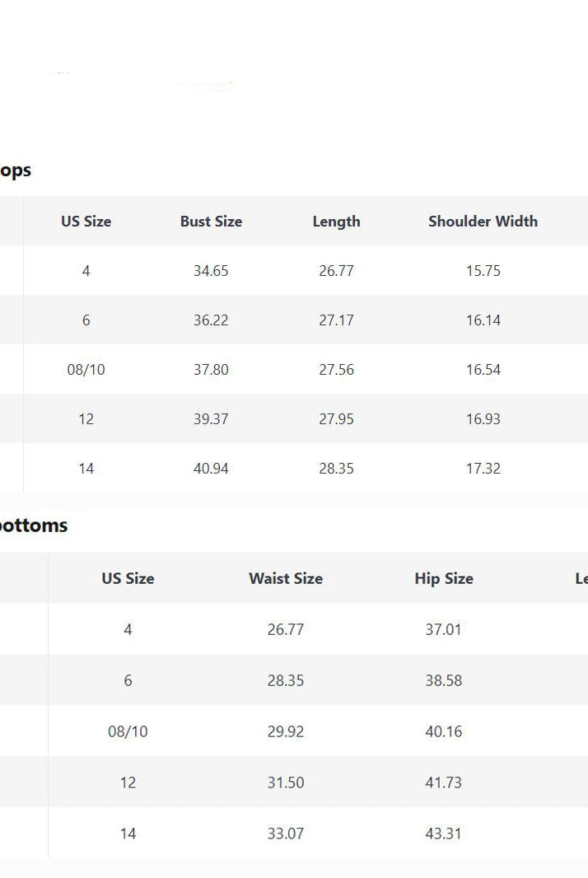Click the US Size header in bottoms table
The height and width of the screenshot is (878, 588).
[128, 578]
